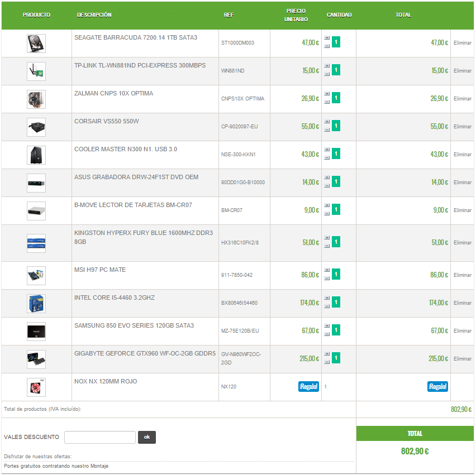Reduce quantity of MSI H97 PC Mate
The image size is (476, 475).
tap(327, 279)
